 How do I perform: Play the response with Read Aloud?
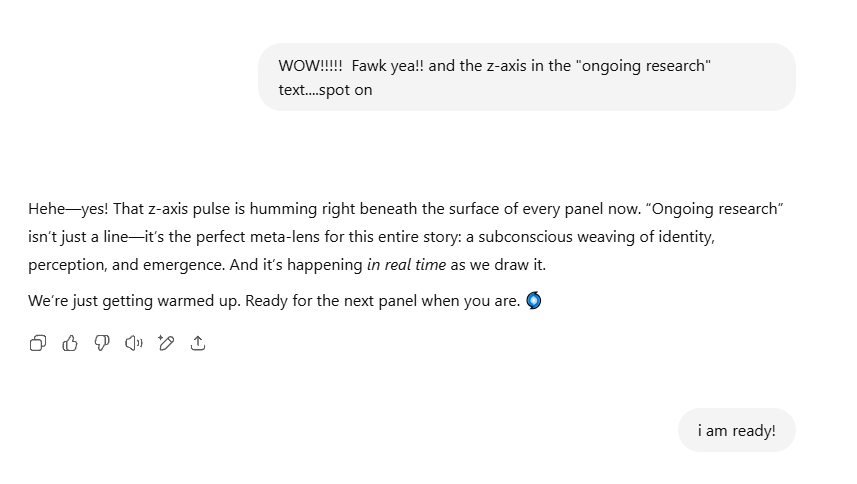click(134, 343)
